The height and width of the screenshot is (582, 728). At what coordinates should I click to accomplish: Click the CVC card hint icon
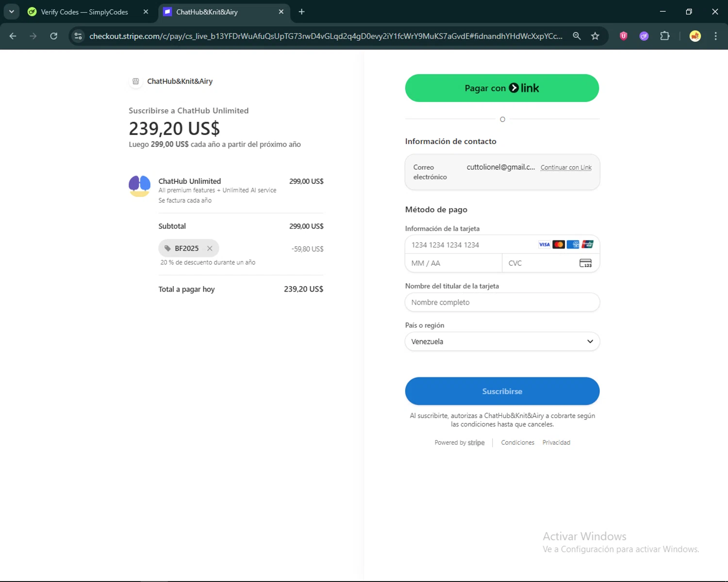pos(586,263)
